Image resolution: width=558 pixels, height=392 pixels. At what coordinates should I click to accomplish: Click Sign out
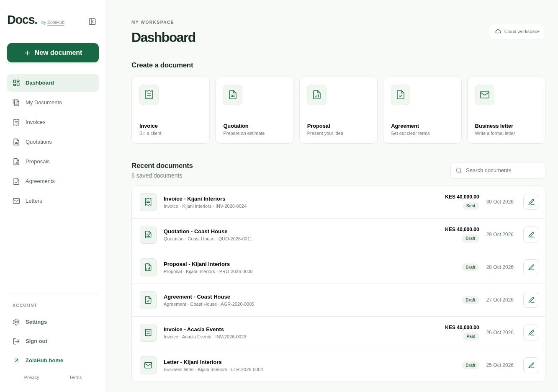point(53,341)
